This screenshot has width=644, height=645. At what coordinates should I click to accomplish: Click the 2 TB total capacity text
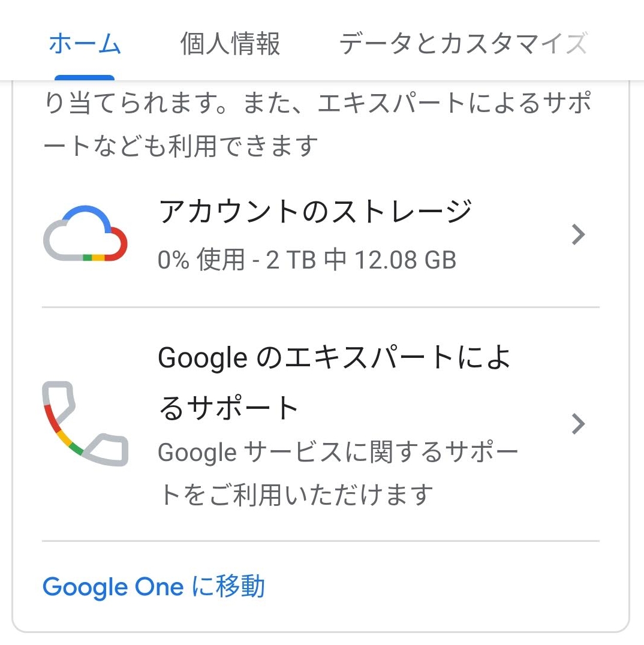coord(291,260)
